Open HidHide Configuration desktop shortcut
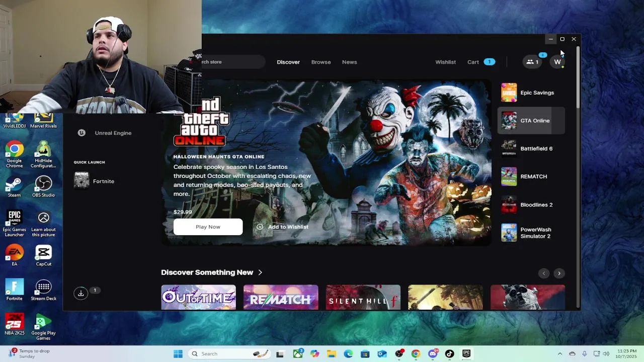The image size is (644, 362). click(x=44, y=155)
